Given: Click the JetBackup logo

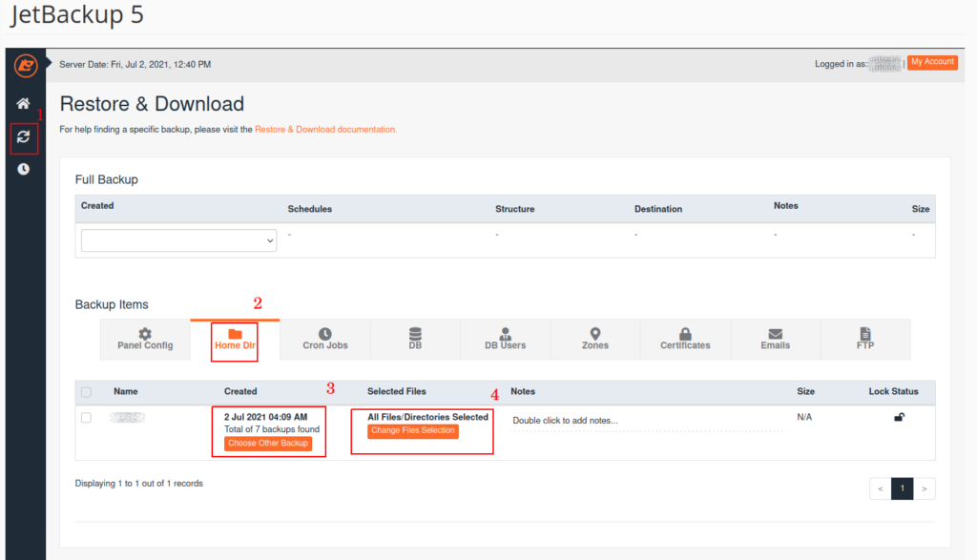Looking at the screenshot, I should (x=25, y=65).
